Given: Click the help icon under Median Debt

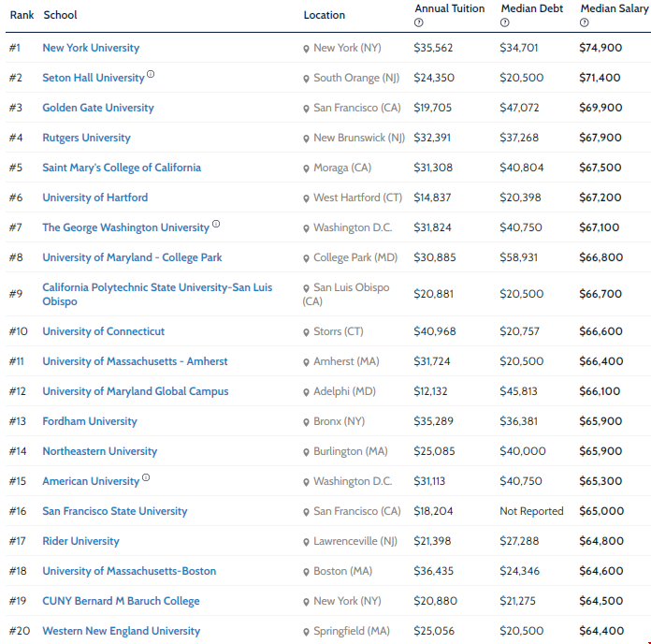Looking at the screenshot, I should (504, 22).
